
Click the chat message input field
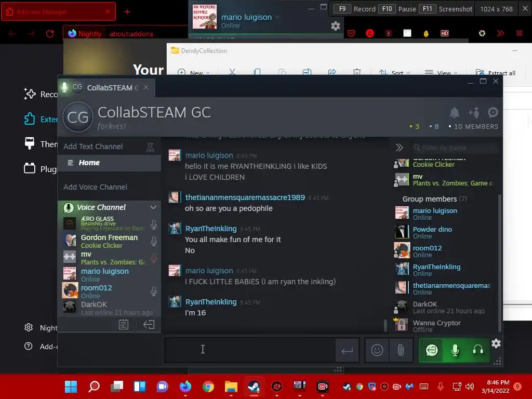[250, 350]
